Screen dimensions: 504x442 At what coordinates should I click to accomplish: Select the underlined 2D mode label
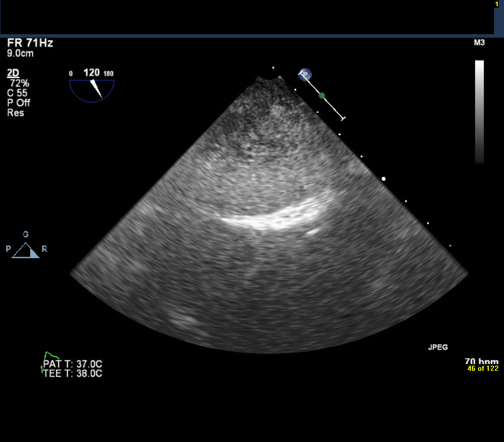click(x=13, y=73)
